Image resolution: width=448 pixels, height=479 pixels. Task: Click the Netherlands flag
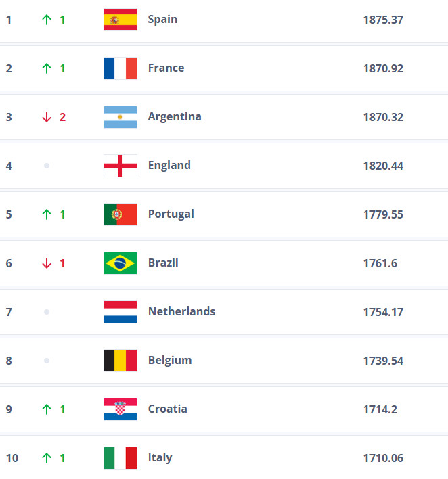[x=120, y=312]
